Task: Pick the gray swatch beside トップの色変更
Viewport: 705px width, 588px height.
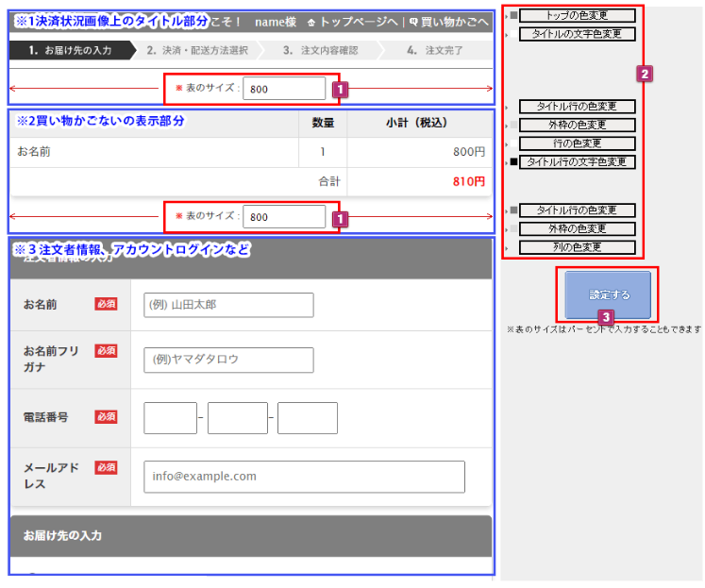Action: (x=513, y=16)
